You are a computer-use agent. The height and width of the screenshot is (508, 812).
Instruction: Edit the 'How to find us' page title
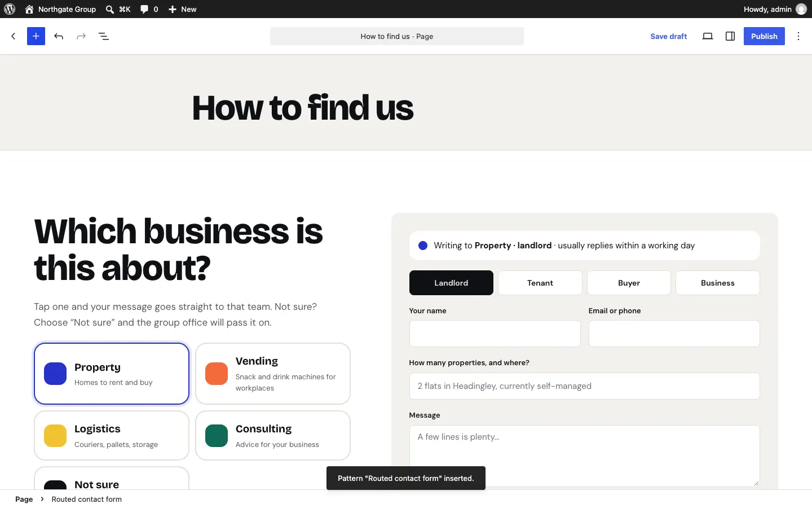click(303, 107)
